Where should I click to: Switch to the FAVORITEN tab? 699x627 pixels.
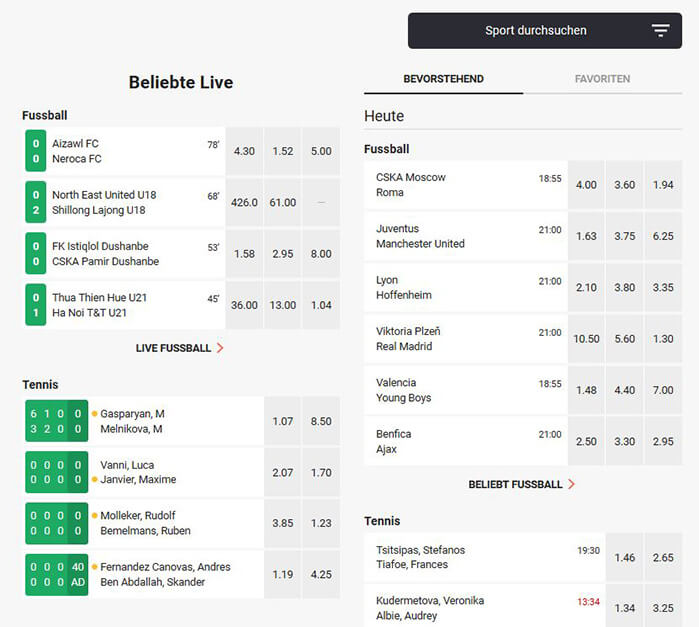[x=602, y=79]
